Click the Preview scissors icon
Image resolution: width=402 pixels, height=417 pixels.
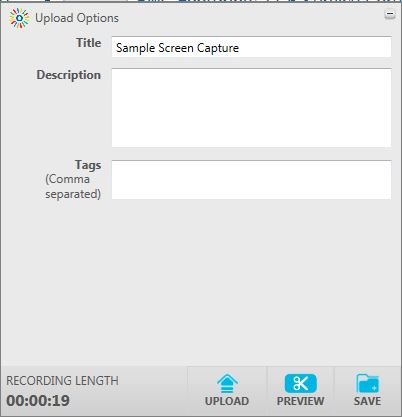[x=301, y=383]
